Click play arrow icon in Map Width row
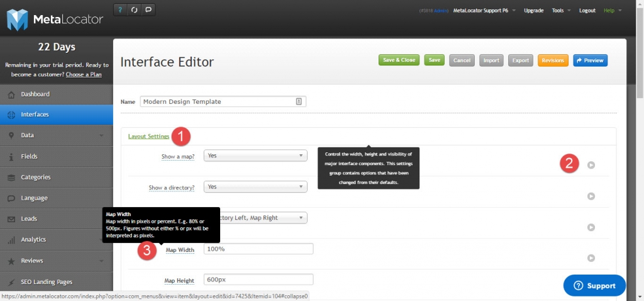 click(591, 258)
